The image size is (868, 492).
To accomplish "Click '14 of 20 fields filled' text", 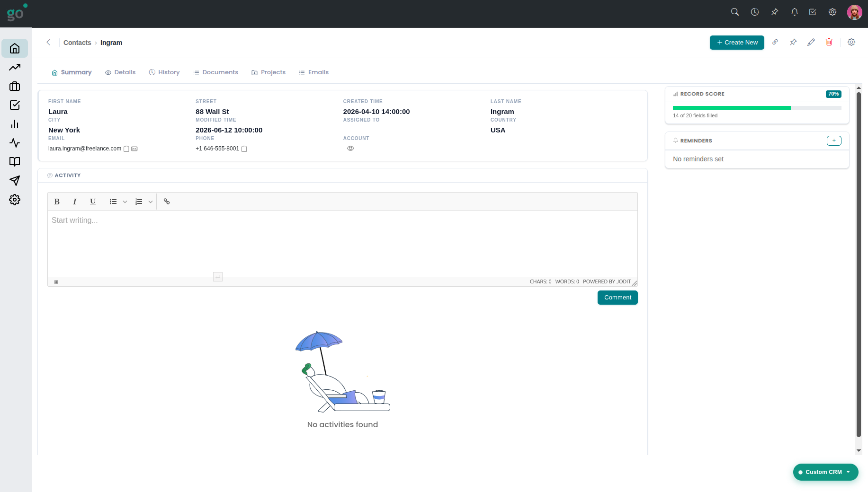I will [x=695, y=115].
